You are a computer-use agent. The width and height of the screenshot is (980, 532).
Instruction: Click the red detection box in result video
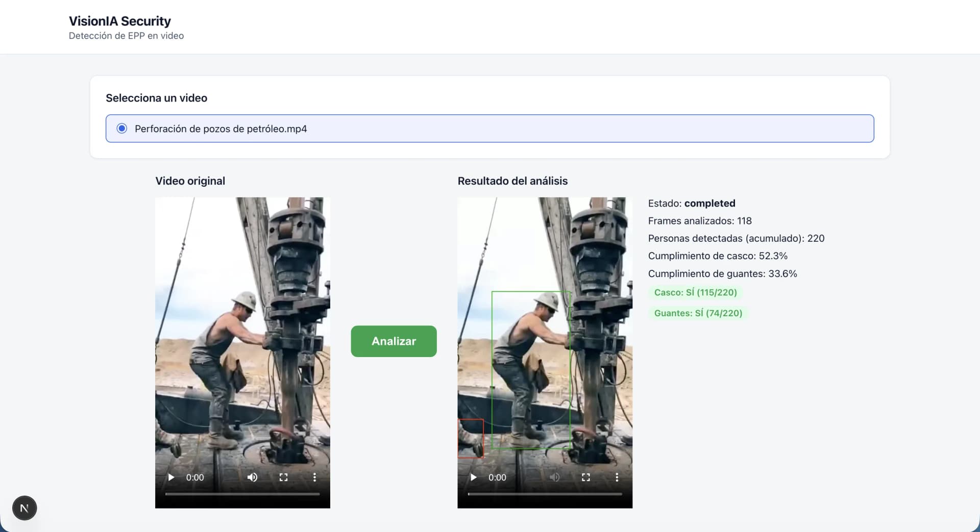point(471,438)
